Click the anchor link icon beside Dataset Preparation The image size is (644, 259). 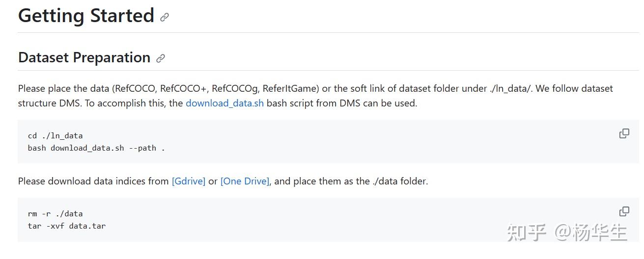pos(161,58)
